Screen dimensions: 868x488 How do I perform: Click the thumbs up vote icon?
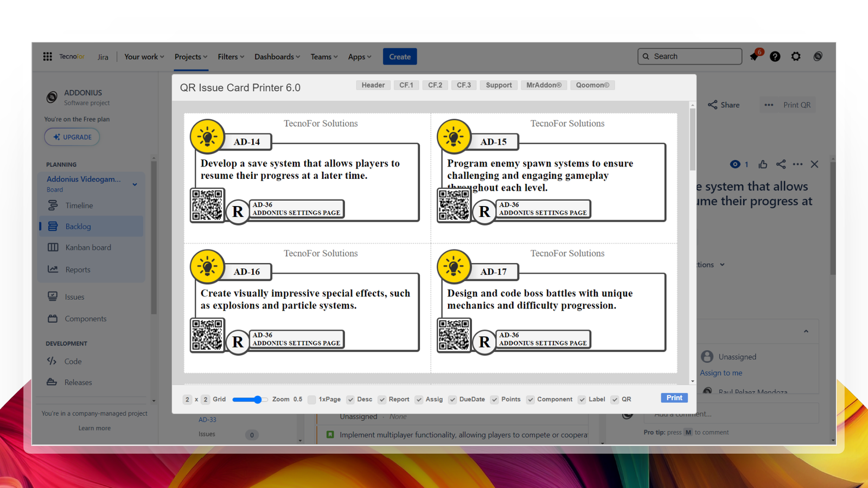[763, 164]
